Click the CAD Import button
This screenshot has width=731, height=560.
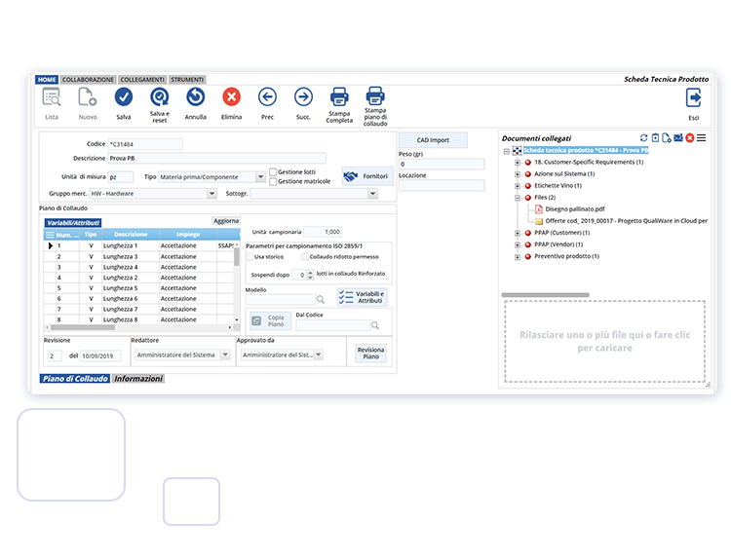(433, 140)
